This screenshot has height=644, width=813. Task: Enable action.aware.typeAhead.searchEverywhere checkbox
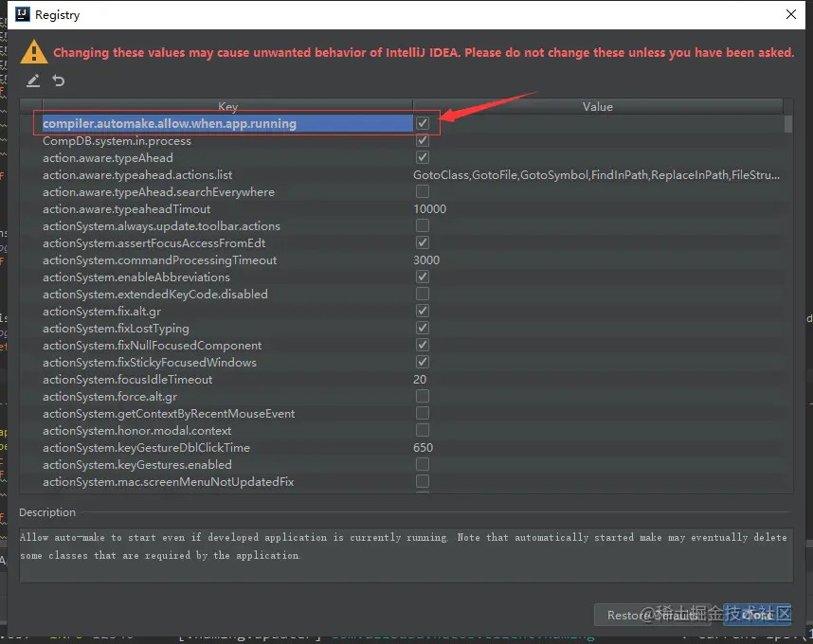[423, 191]
